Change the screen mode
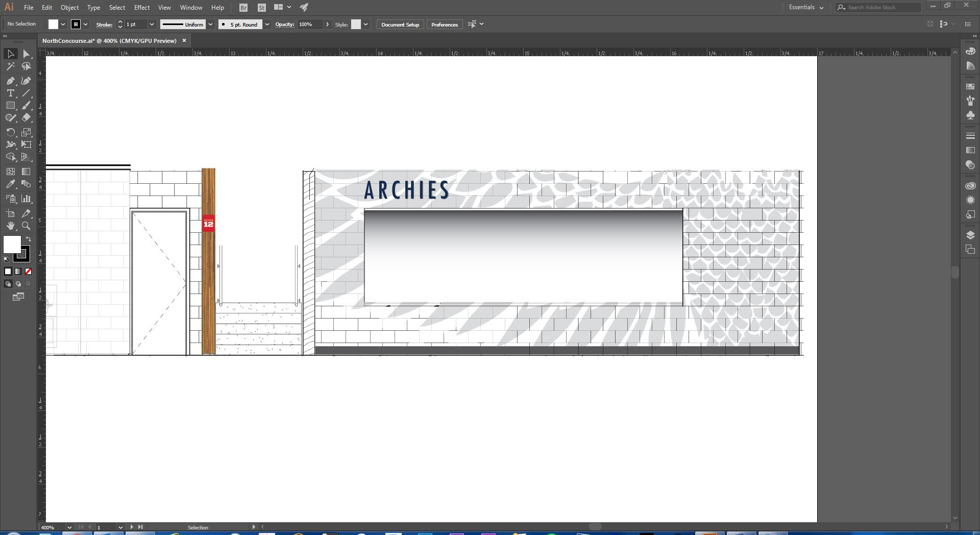This screenshot has width=980, height=535. coord(18,297)
